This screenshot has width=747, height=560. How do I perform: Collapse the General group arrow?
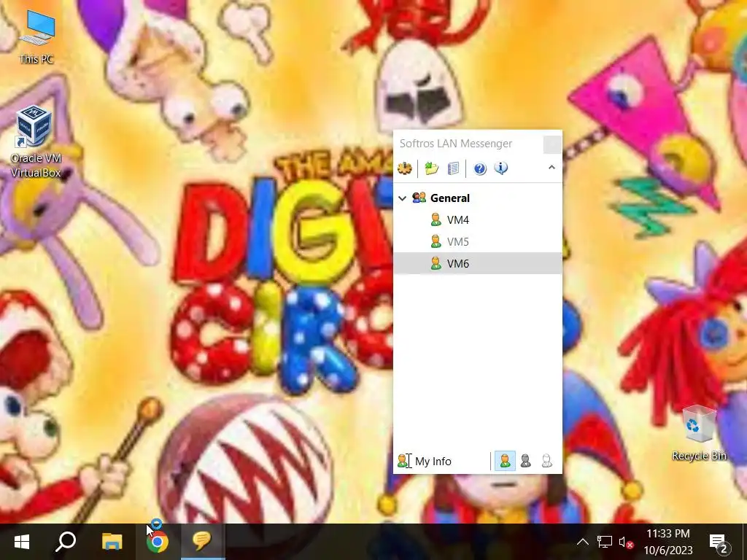point(403,198)
